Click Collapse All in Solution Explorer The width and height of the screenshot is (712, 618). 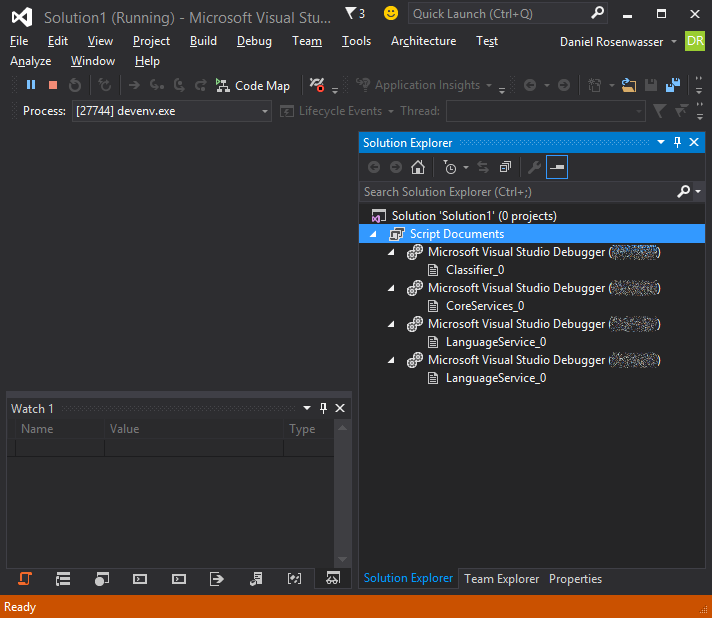505,167
